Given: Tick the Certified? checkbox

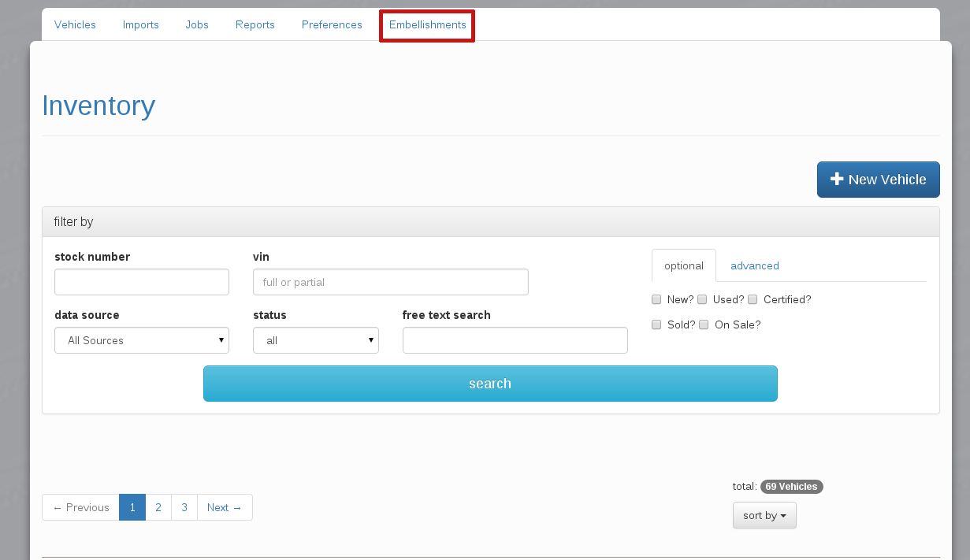Looking at the screenshot, I should pyautogui.click(x=753, y=299).
